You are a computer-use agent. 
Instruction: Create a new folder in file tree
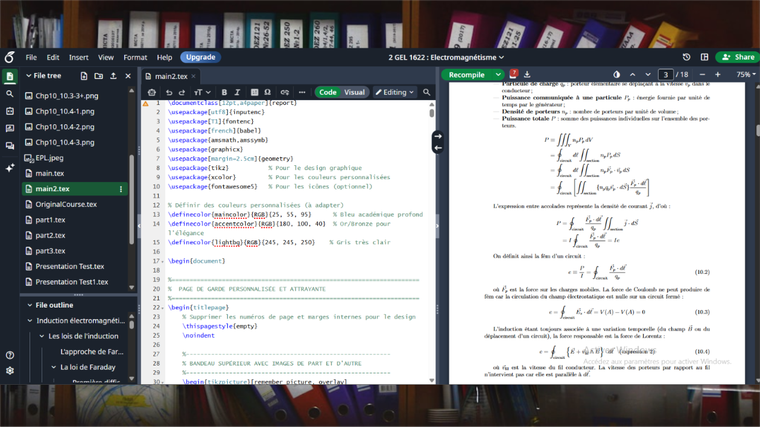coord(98,76)
